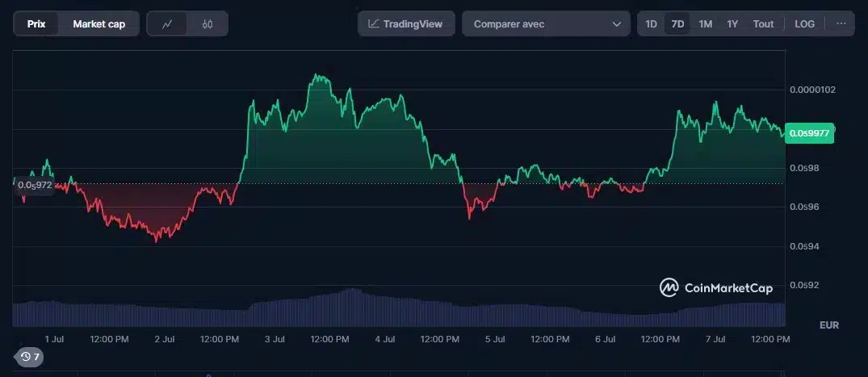This screenshot has height=377, width=868.
Task: Click the 0.0₅94 axis value
Action: click(x=804, y=246)
